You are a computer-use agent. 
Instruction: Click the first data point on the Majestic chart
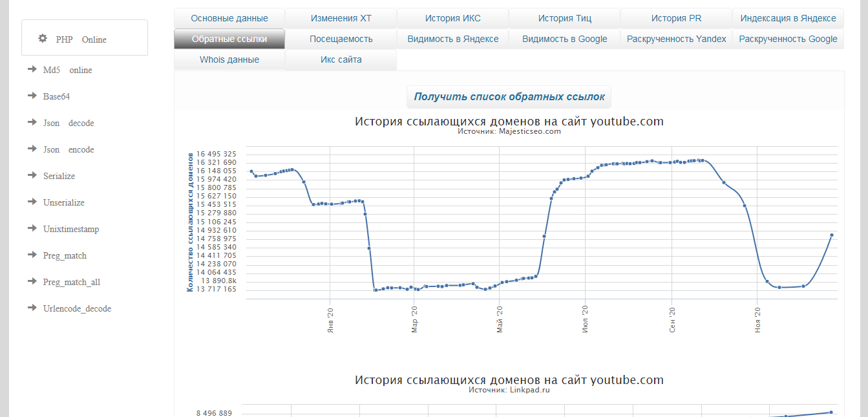click(251, 171)
